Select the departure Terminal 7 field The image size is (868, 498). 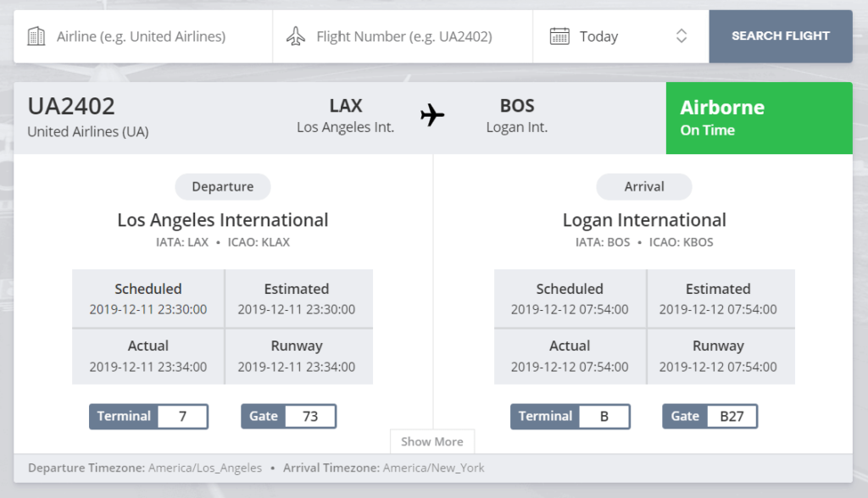point(148,416)
